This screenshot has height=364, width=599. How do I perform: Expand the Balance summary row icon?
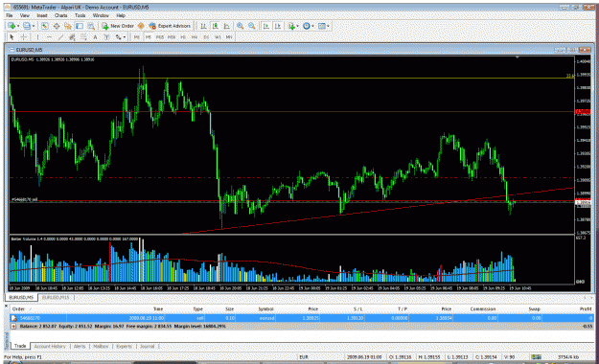click(x=13, y=327)
